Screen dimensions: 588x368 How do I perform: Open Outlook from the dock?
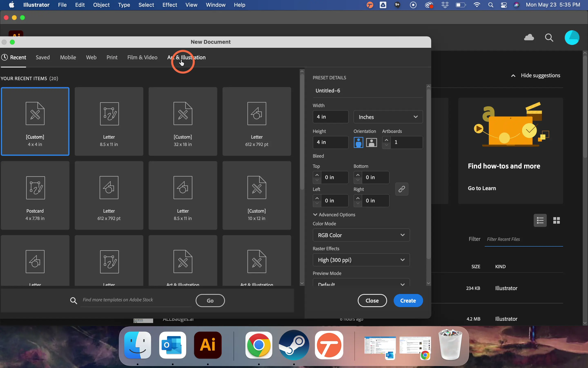173,345
